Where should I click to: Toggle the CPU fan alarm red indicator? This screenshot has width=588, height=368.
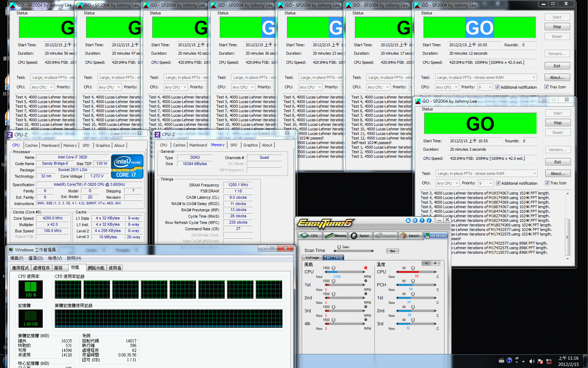[x=366, y=268]
